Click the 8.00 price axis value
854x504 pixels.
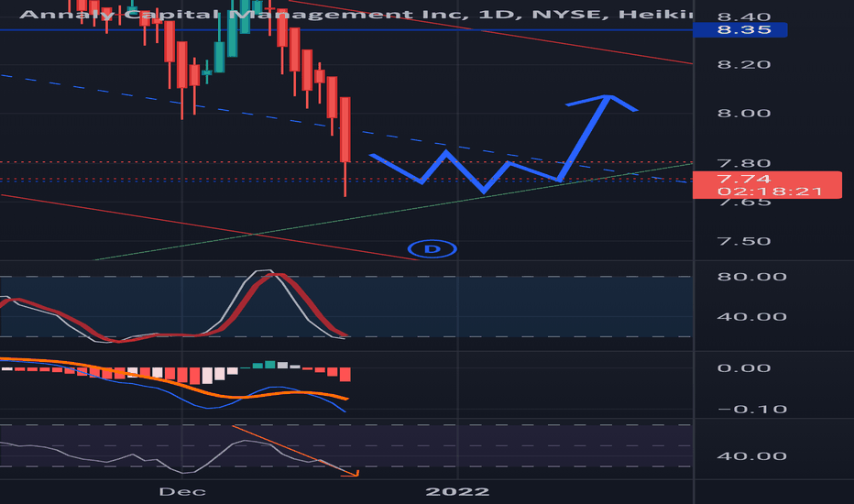coord(744,114)
